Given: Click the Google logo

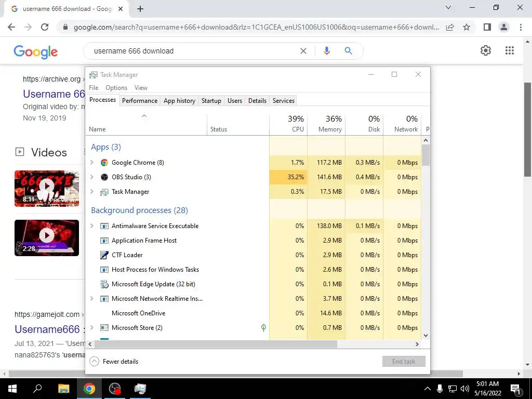Looking at the screenshot, I should 36,51.
